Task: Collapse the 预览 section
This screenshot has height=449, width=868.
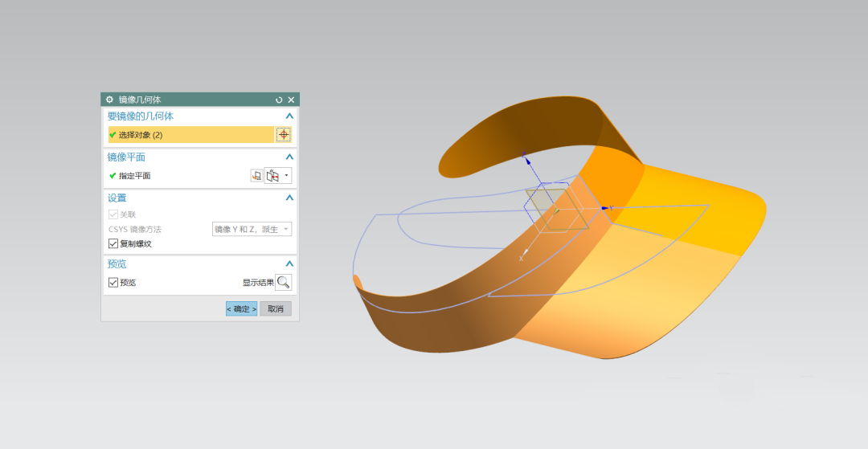Action: (x=289, y=263)
